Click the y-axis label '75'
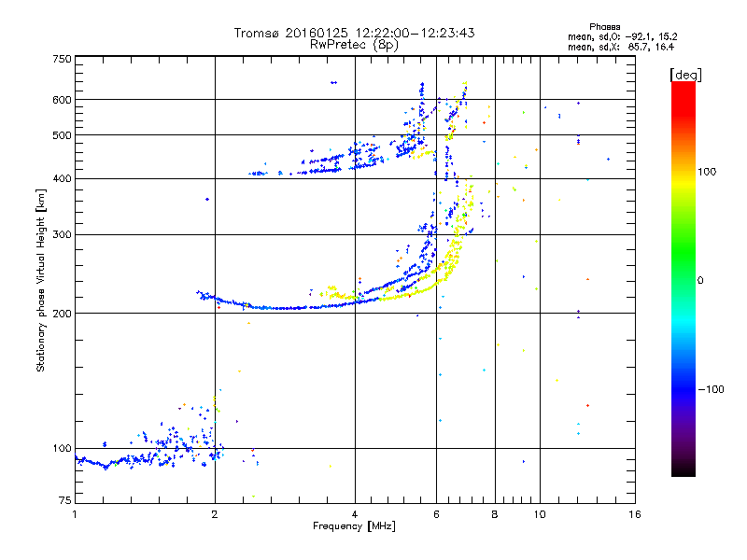 64,500
